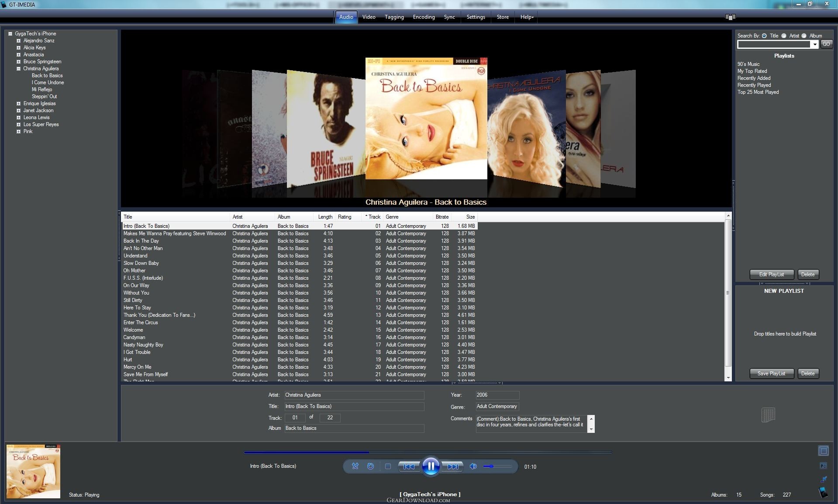Expand the Bruce Springsteen tree node
Screen dimensions: 838x504
[18, 62]
